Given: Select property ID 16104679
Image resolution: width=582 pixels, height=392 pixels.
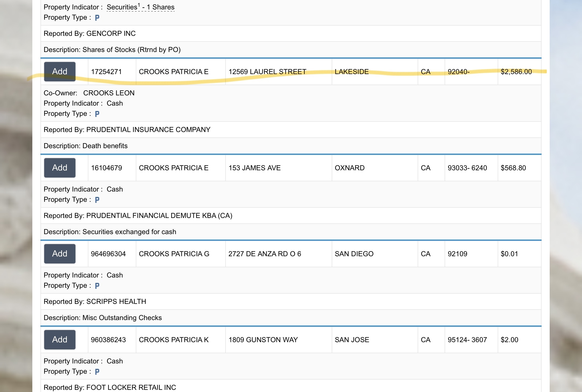Looking at the screenshot, I should (106, 168).
